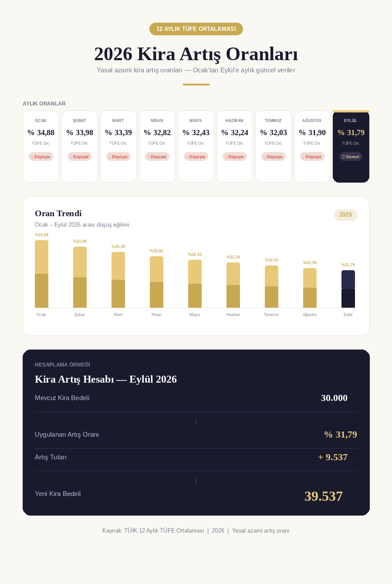Click the Düşüşte badge under Ocak

41,156
